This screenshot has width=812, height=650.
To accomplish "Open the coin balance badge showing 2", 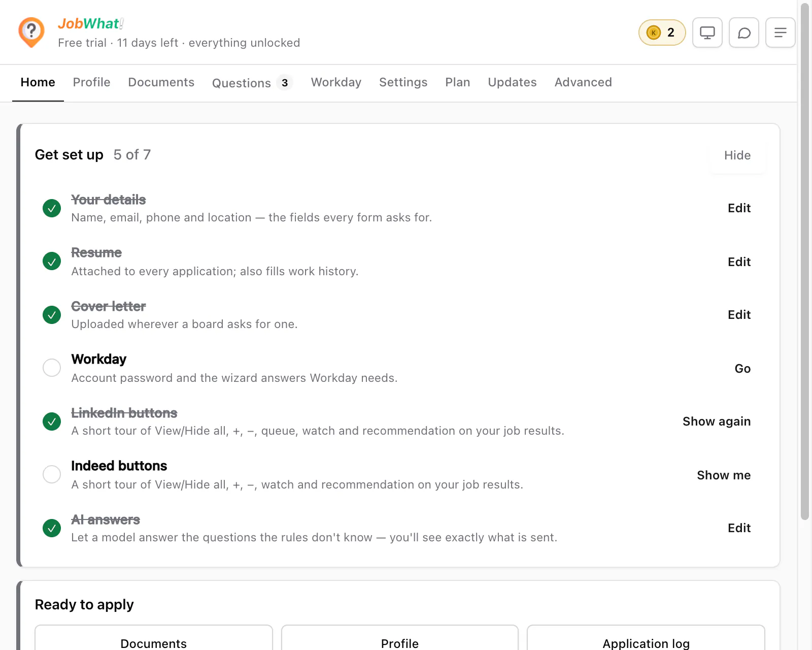I will [x=662, y=32].
